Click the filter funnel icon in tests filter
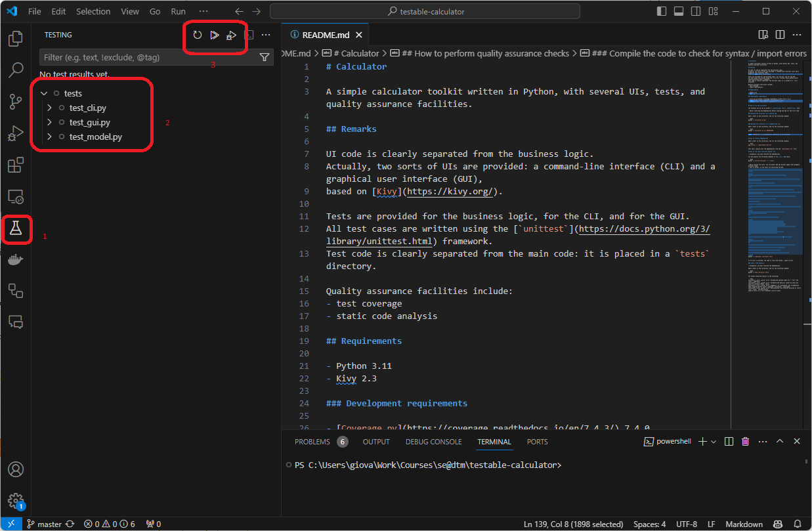 [265, 57]
